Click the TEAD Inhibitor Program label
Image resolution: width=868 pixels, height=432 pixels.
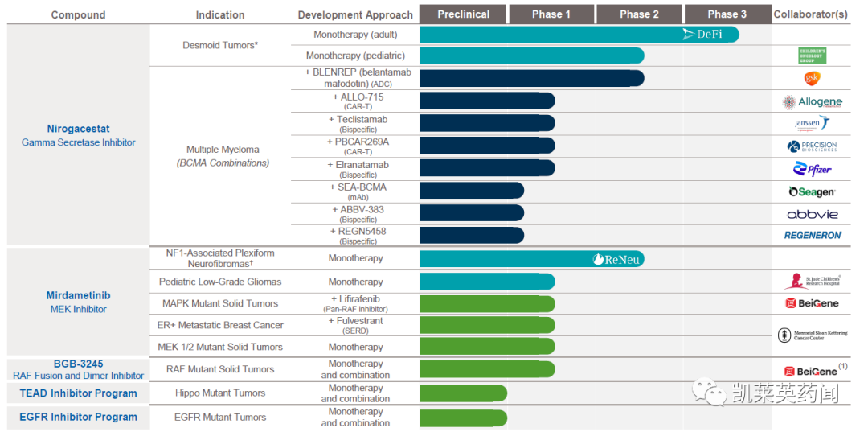point(78,393)
